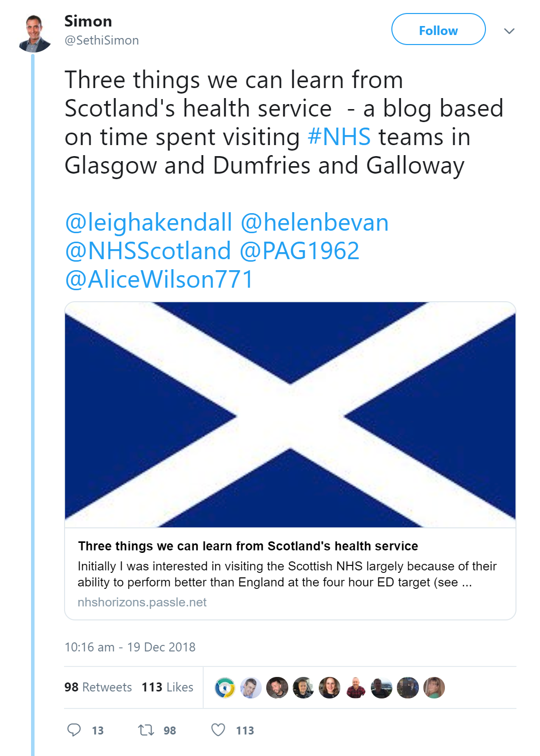View the 98 Retweets list

tap(98, 687)
